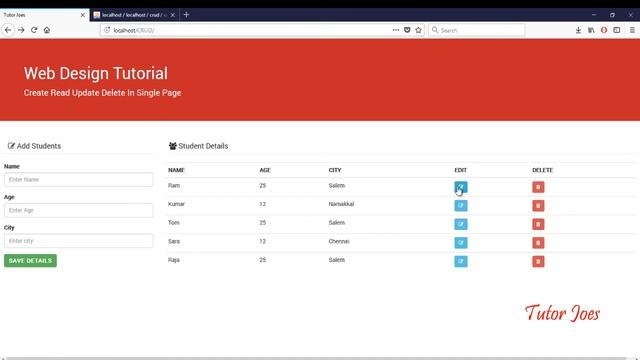The width and height of the screenshot is (640, 360).
Task: Click the Pocket save icon
Action: click(x=407, y=30)
